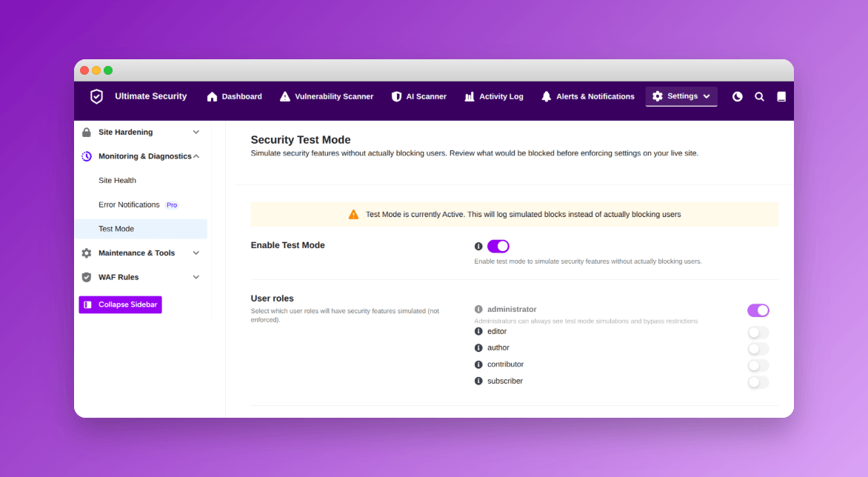Image resolution: width=868 pixels, height=477 pixels.
Task: Select Test Mode in the sidebar
Action: [x=141, y=229]
